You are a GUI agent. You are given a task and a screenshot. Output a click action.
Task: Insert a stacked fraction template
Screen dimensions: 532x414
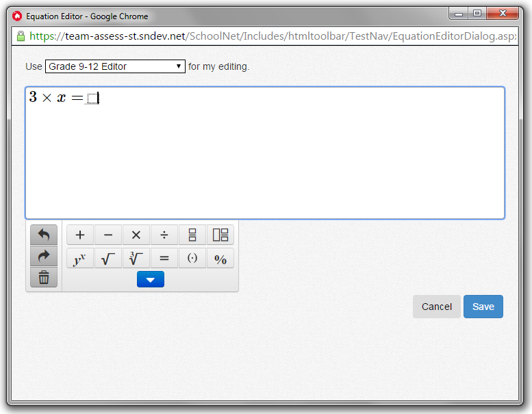coord(192,235)
